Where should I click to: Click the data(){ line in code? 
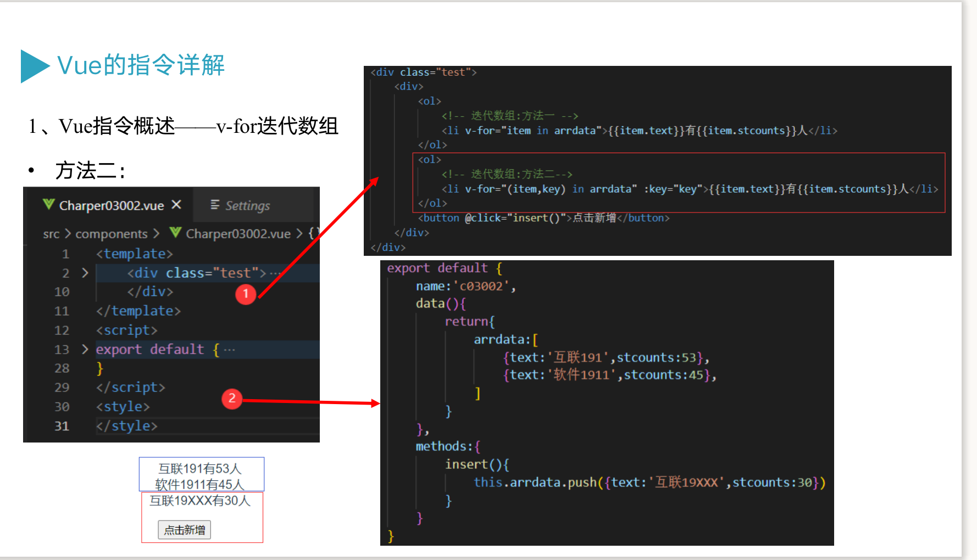point(441,304)
